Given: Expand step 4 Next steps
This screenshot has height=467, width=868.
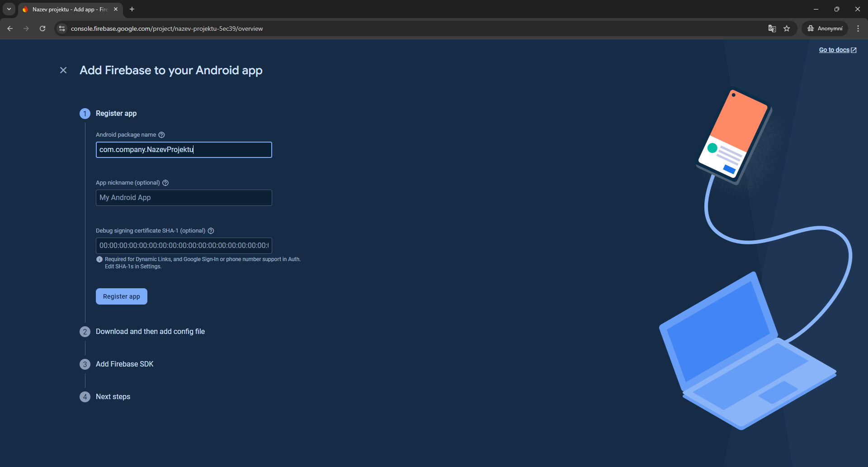Looking at the screenshot, I should (x=113, y=397).
